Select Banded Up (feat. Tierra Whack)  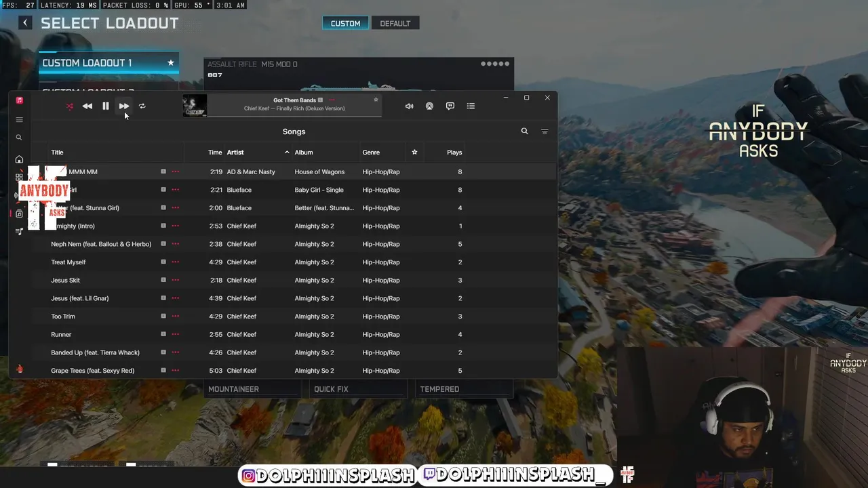click(95, 352)
